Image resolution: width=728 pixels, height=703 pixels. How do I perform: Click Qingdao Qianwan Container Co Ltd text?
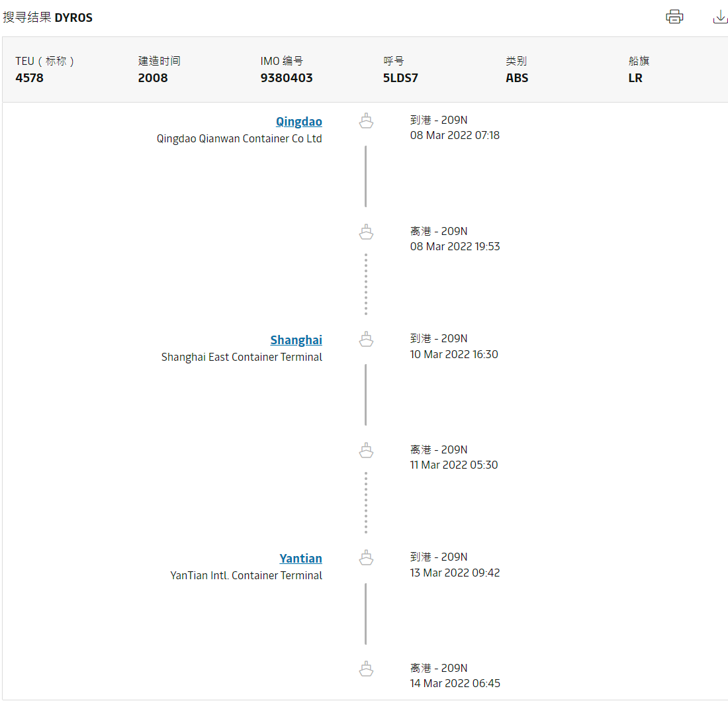coord(239,138)
